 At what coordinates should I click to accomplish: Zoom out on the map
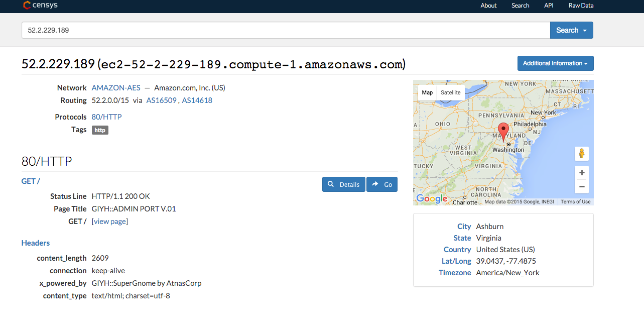tap(582, 186)
